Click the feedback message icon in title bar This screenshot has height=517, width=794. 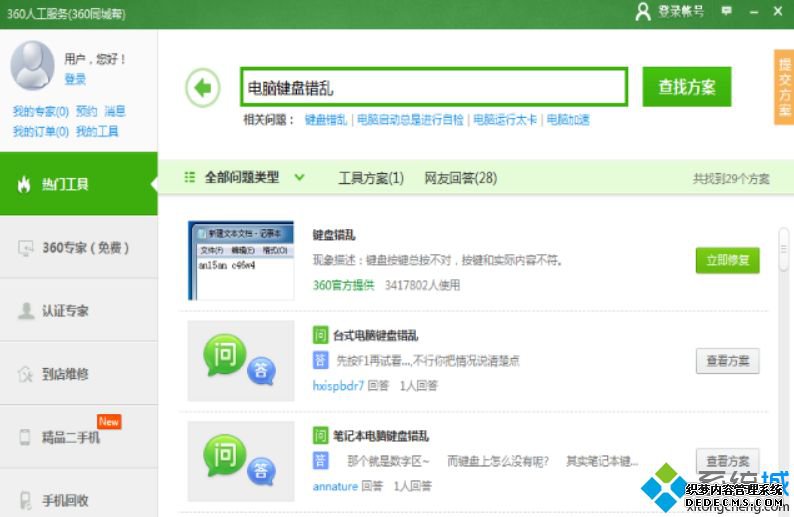(x=726, y=11)
